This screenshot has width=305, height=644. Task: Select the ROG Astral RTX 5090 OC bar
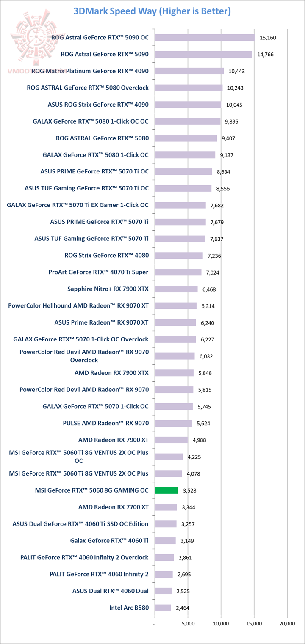click(x=205, y=38)
